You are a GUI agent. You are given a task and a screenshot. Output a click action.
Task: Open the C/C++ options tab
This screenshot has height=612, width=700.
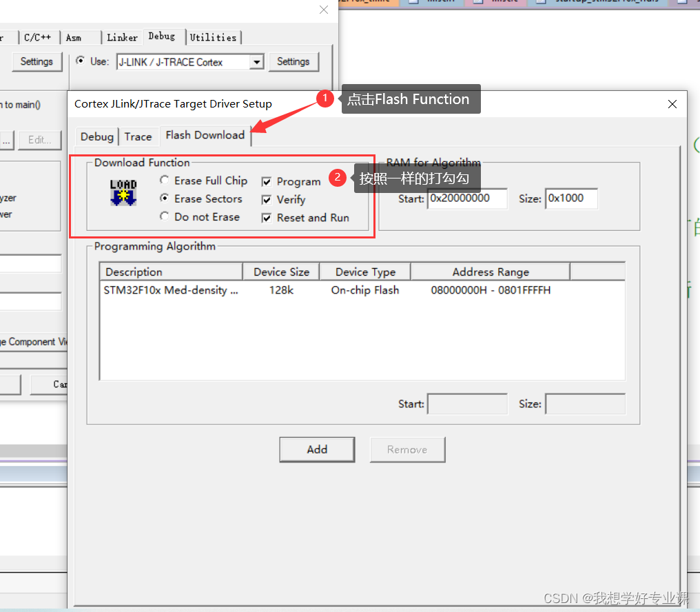pos(37,37)
